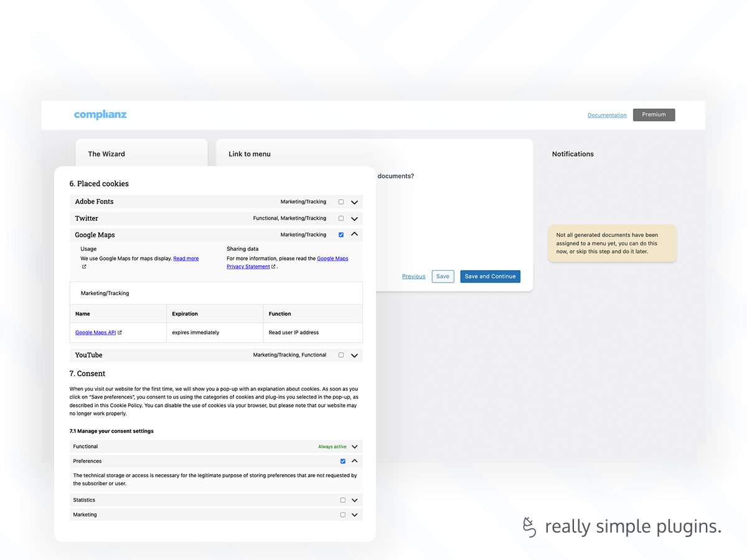Click the Save button
This screenshot has height=560, width=747.
tap(443, 276)
